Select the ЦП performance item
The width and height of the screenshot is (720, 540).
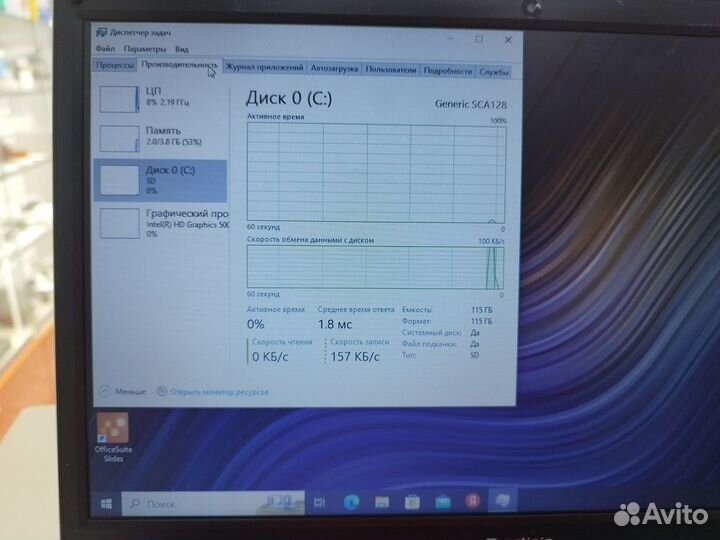161,98
